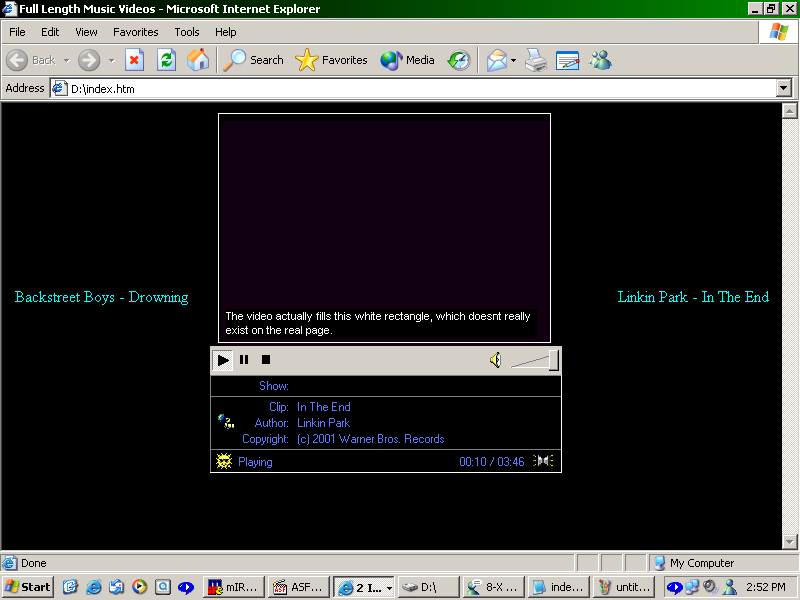Screen dimensions: 800x600
Task: Open the Mail button dropdown arrow
Action: click(x=514, y=60)
